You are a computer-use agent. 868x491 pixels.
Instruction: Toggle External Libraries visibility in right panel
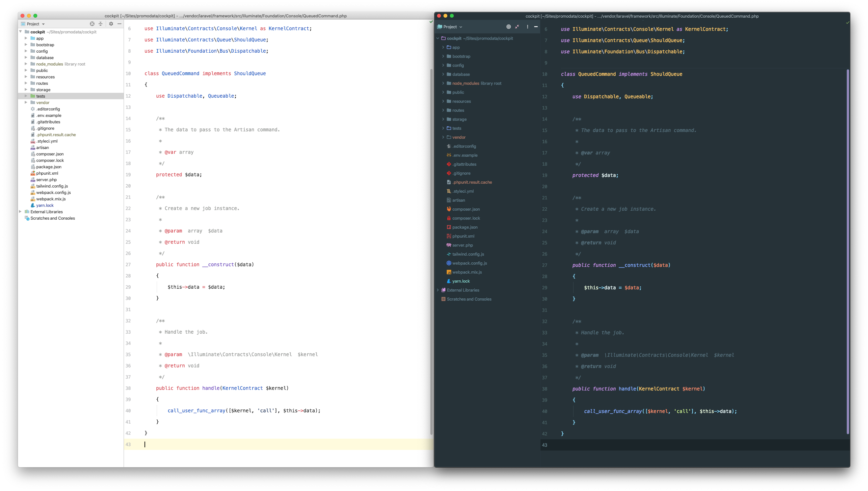[441, 290]
